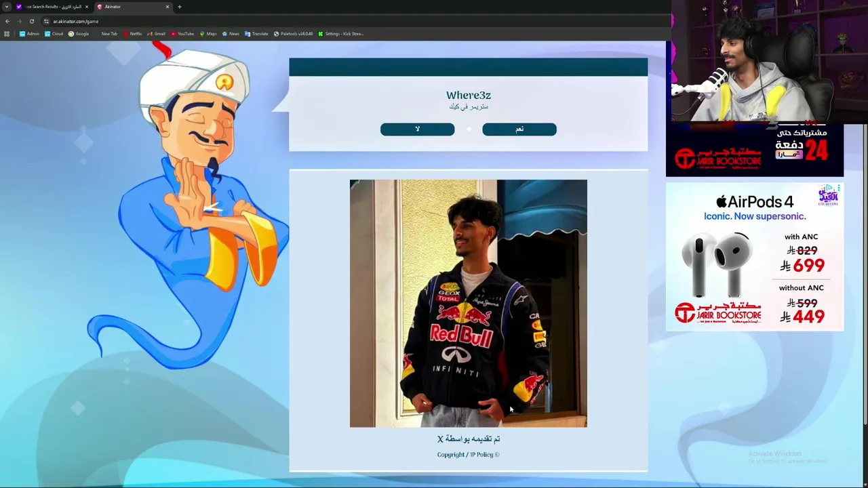
Task: Click the Where3z character photo
Action: (468, 303)
